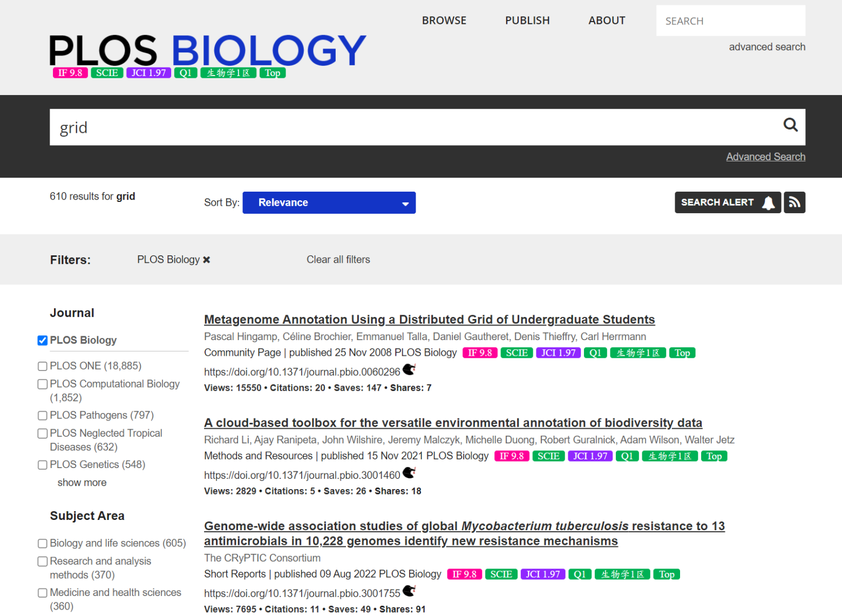Click the search magnifier icon
Screen dimensions: 842x616
(x=790, y=125)
